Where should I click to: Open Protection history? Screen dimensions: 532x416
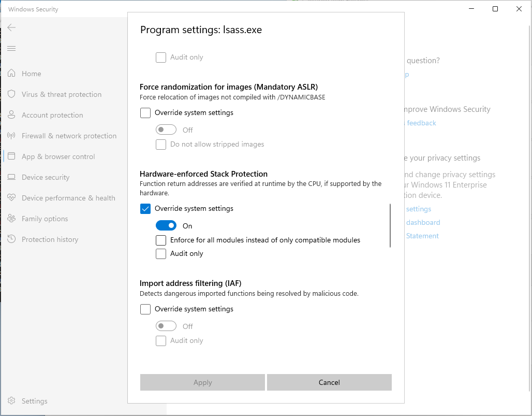(x=50, y=239)
